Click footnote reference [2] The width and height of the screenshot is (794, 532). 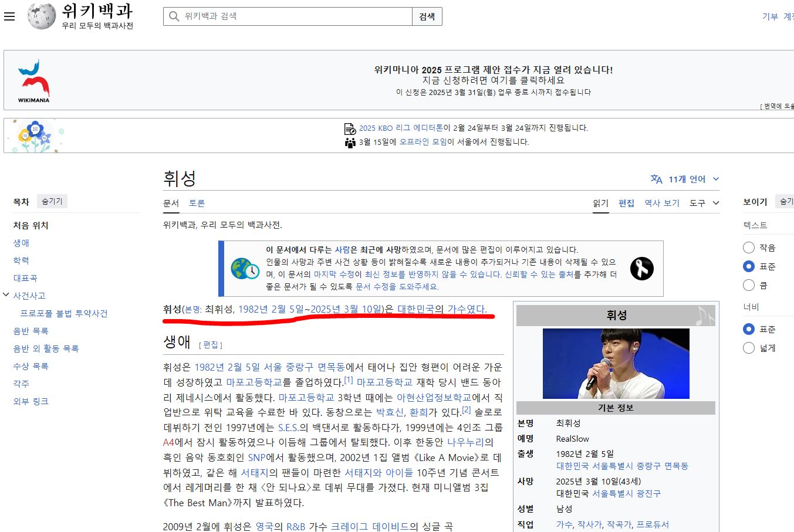[466, 410]
